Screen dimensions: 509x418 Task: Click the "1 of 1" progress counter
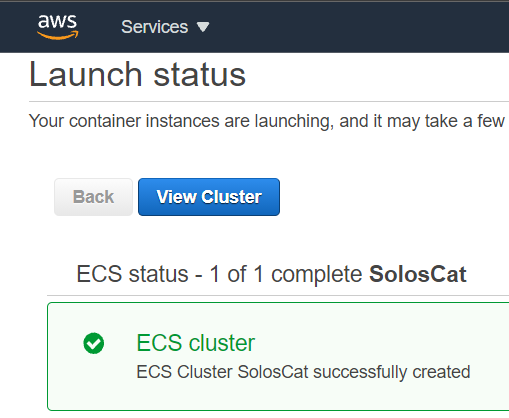237,274
